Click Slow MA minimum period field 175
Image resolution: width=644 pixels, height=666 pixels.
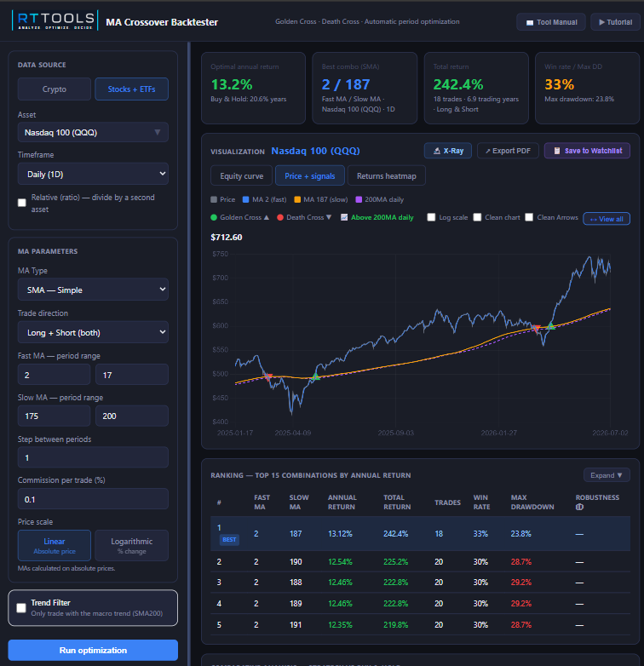coord(54,416)
